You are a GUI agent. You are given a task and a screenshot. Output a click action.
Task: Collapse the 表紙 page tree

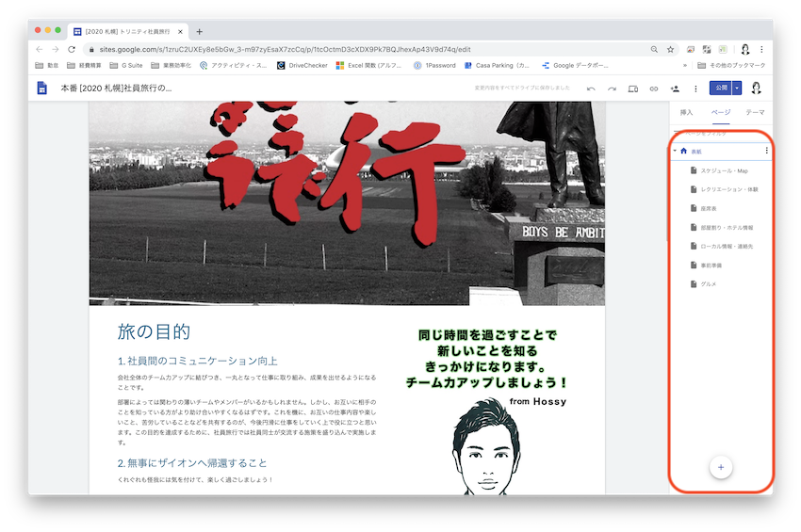675,151
